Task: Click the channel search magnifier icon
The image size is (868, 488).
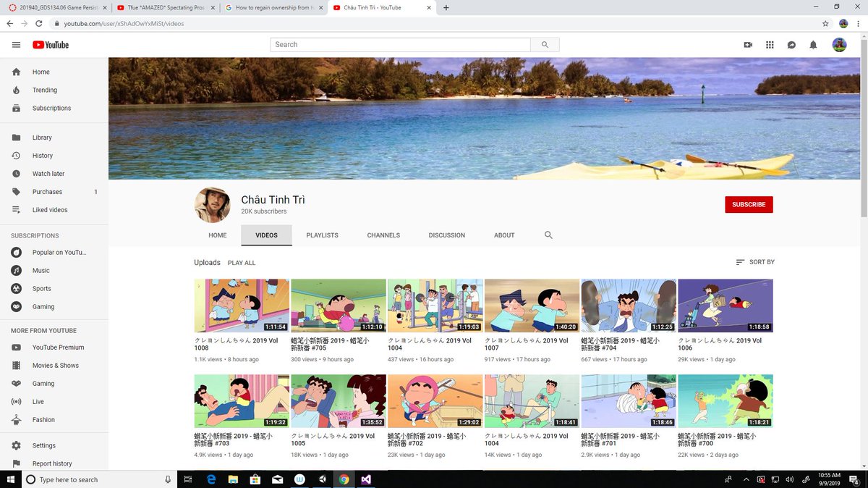Action: pos(548,235)
